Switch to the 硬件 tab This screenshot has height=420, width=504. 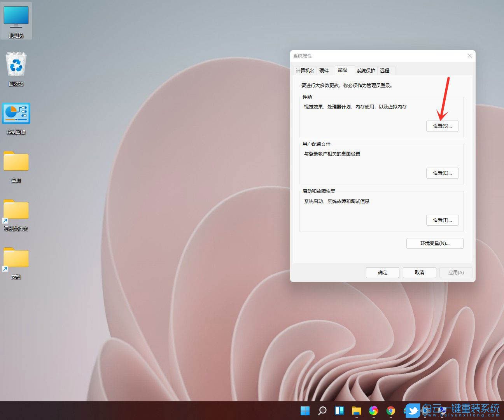pos(324,70)
